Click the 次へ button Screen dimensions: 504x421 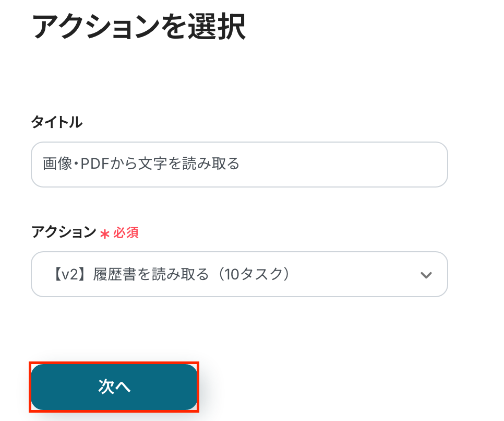pos(114,387)
